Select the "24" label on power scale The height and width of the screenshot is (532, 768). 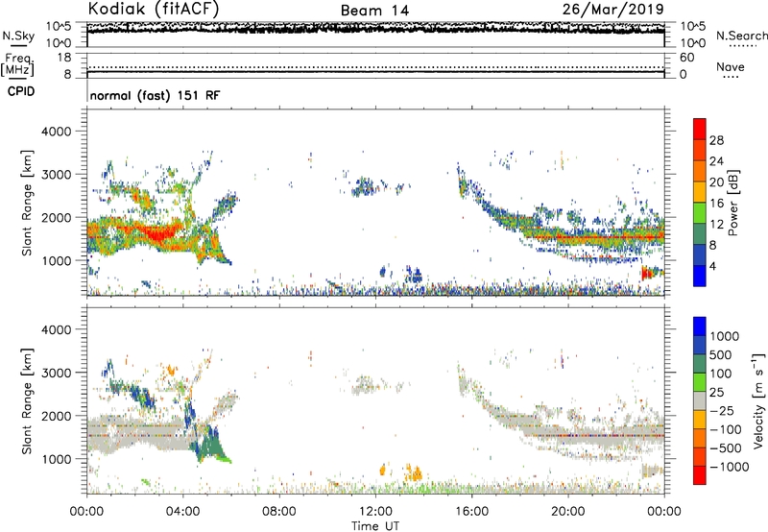pos(716,161)
